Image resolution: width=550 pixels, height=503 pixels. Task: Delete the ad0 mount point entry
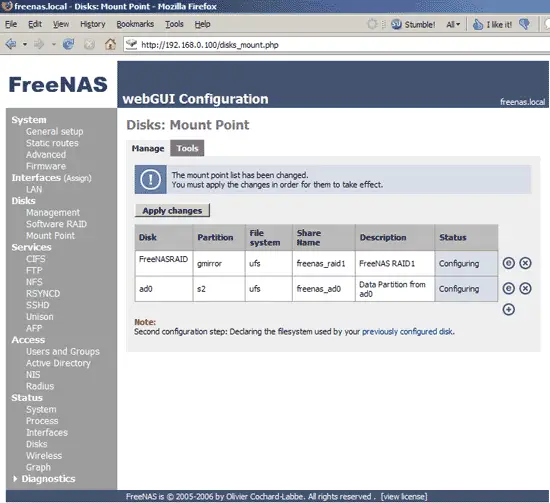(525, 288)
